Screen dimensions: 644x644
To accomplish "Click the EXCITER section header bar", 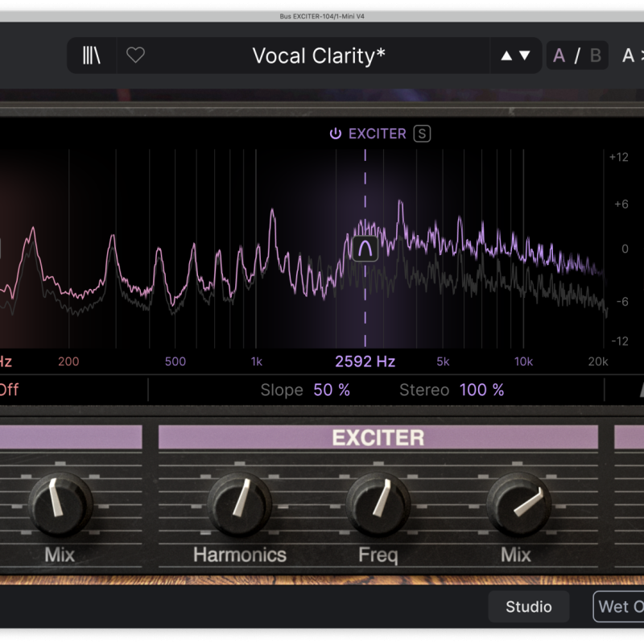I will pyautogui.click(x=378, y=437).
